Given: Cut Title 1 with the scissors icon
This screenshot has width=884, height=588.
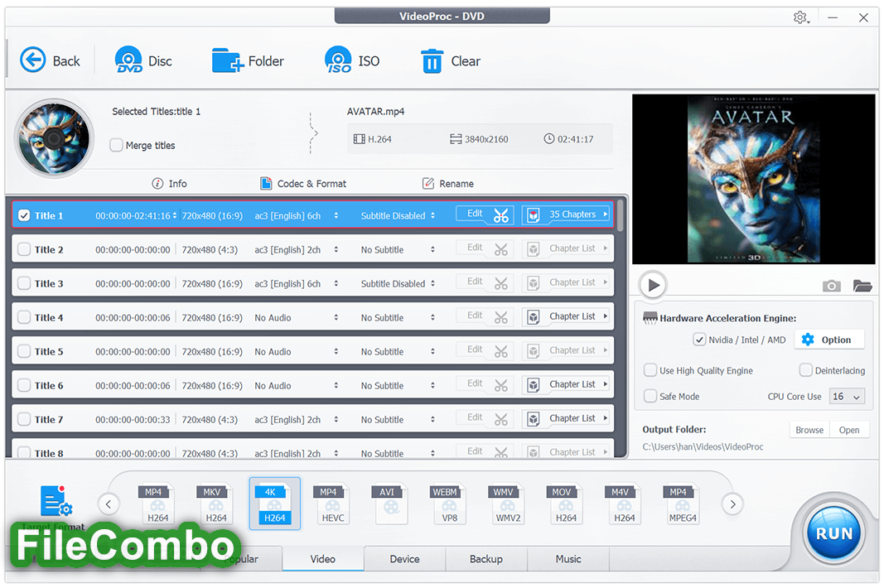Looking at the screenshot, I should click(x=500, y=215).
